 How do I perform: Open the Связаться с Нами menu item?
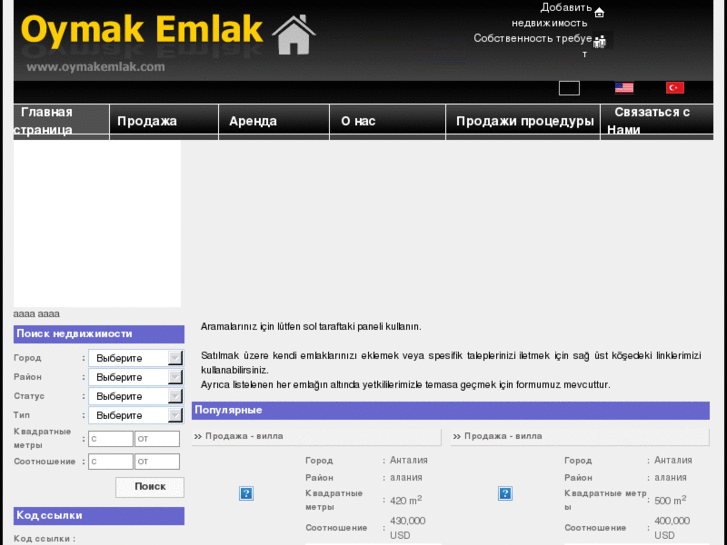657,121
